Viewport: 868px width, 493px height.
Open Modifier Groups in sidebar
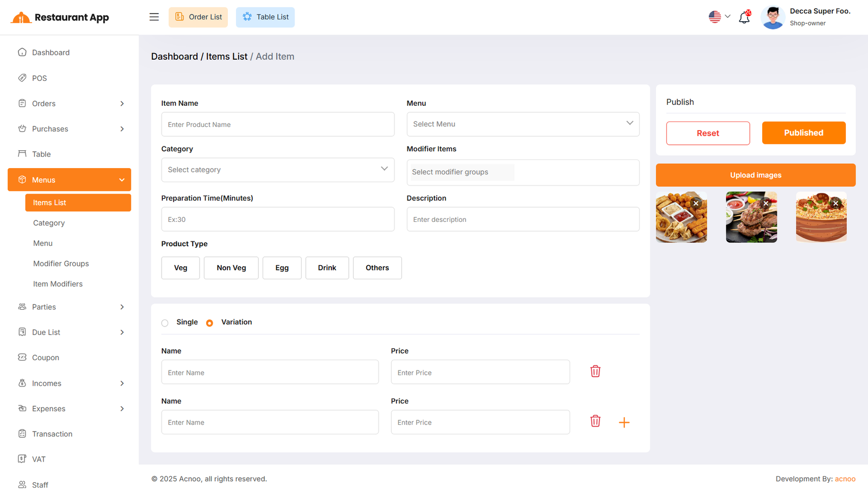[61, 264]
